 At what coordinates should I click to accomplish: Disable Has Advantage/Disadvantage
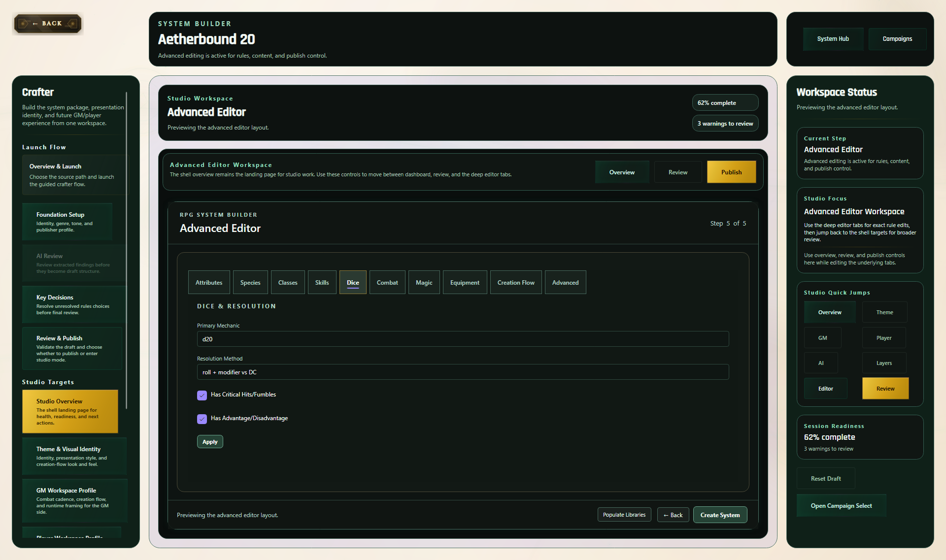click(202, 419)
